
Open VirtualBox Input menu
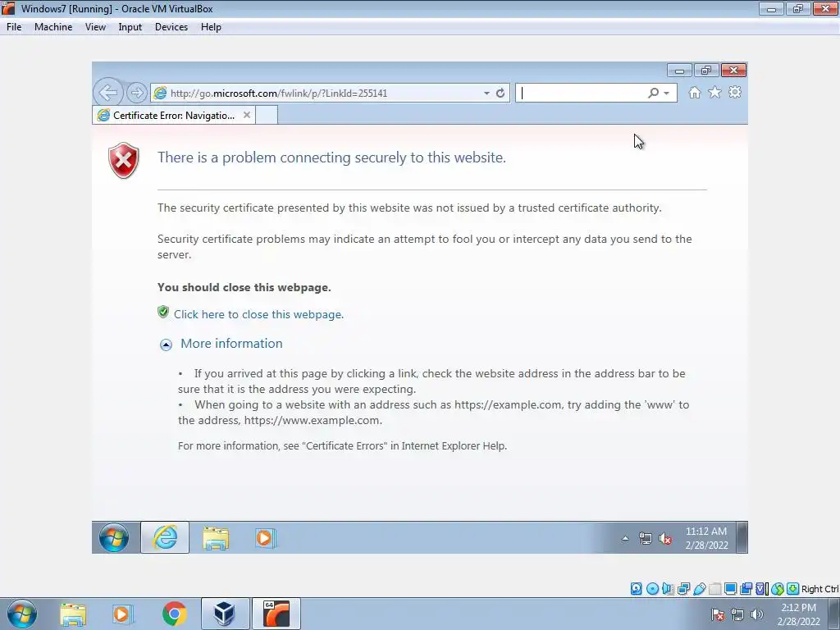pyautogui.click(x=130, y=27)
